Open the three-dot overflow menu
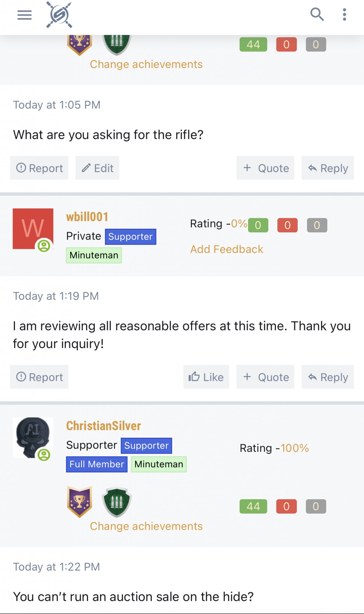364x614 pixels. pos(345,14)
